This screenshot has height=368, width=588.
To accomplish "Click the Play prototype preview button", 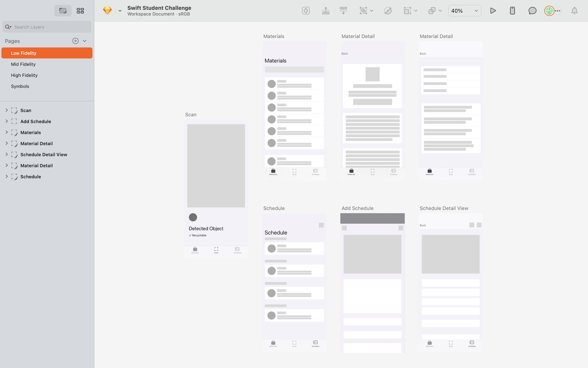I will point(493,11).
